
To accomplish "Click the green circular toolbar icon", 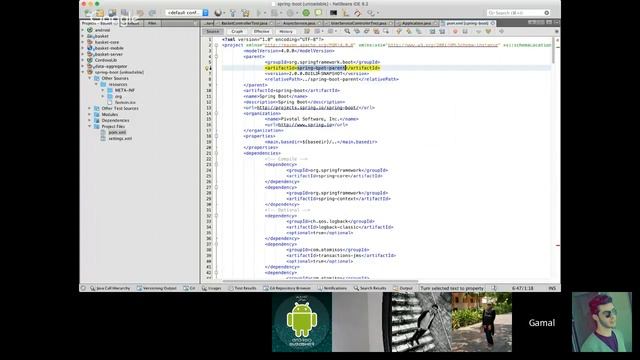I will point(306,13).
